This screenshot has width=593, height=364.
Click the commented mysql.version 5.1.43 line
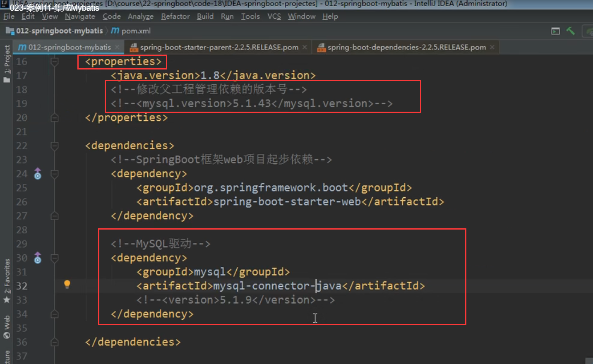pos(252,103)
